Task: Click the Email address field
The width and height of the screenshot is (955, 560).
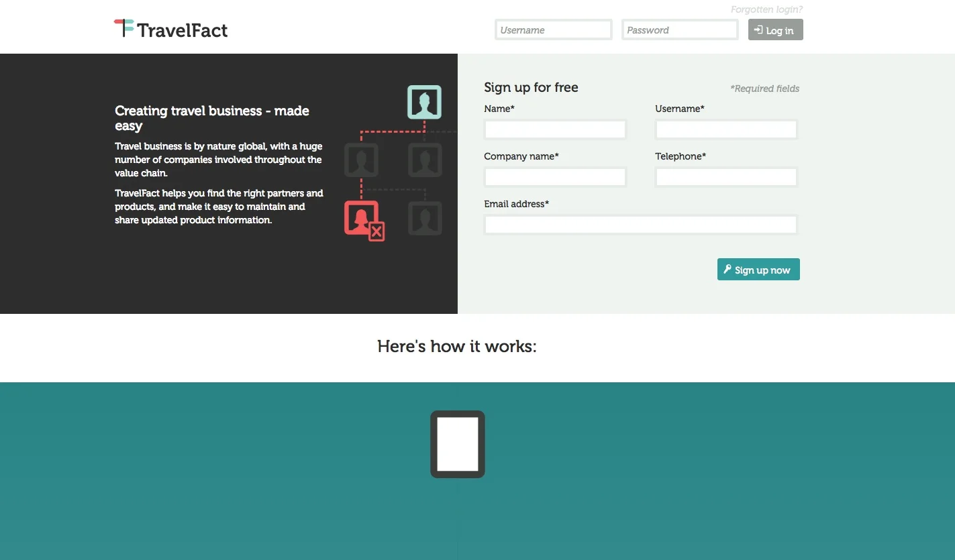Action: [x=641, y=225]
